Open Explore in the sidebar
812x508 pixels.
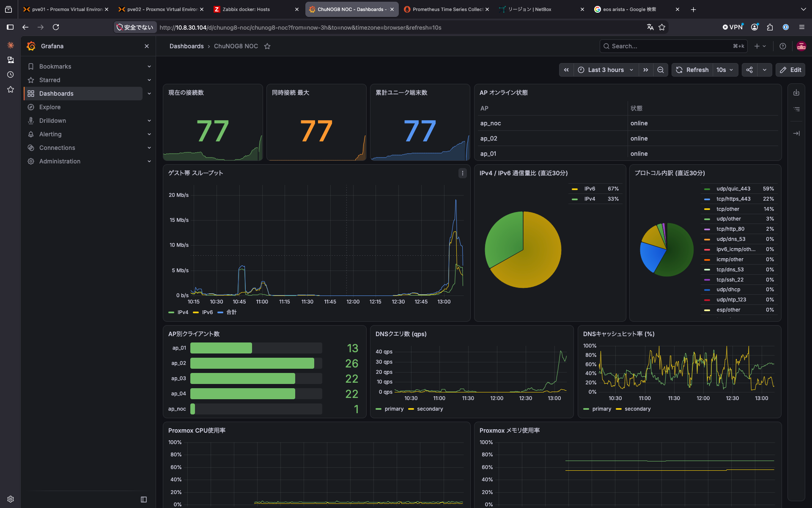[50, 107]
